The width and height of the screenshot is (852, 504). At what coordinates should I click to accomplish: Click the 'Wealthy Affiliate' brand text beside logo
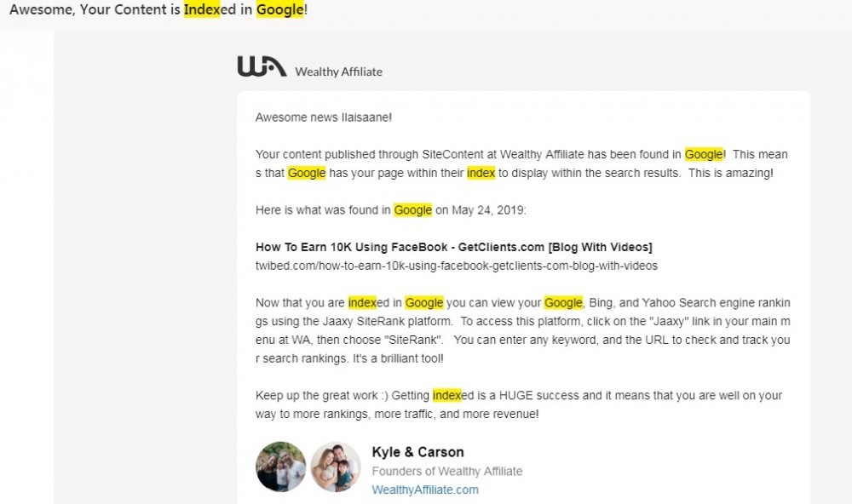[x=338, y=72]
